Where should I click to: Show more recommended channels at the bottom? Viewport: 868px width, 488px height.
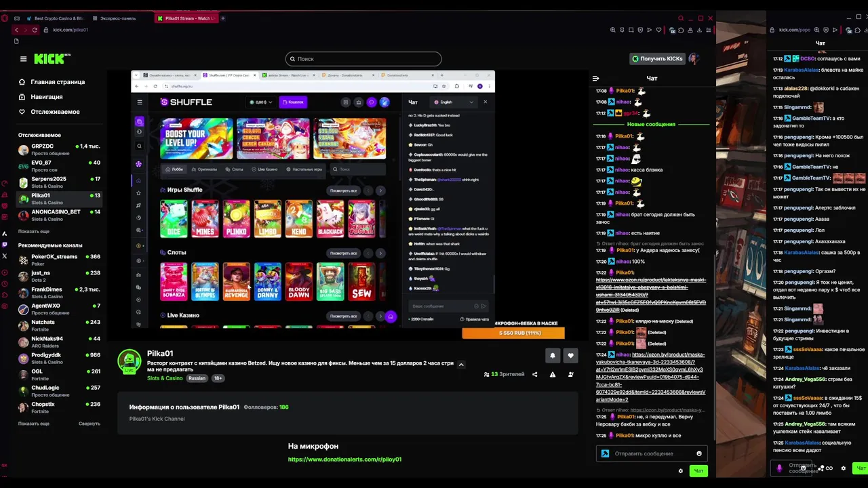[x=34, y=424]
